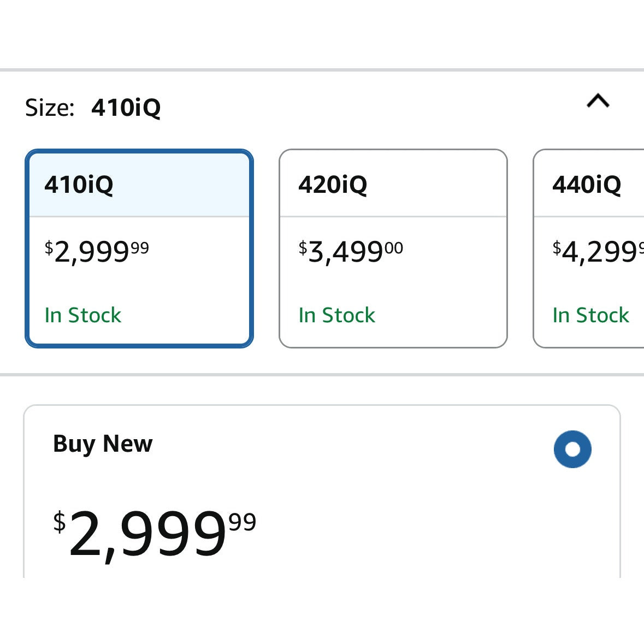Click In Stock text under 420iQ

[337, 315]
